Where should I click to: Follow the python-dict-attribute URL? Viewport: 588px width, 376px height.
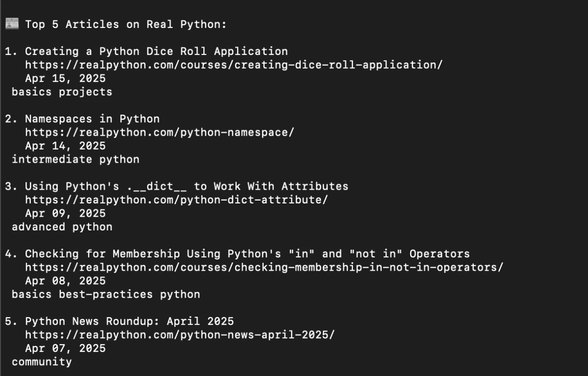[176, 200]
